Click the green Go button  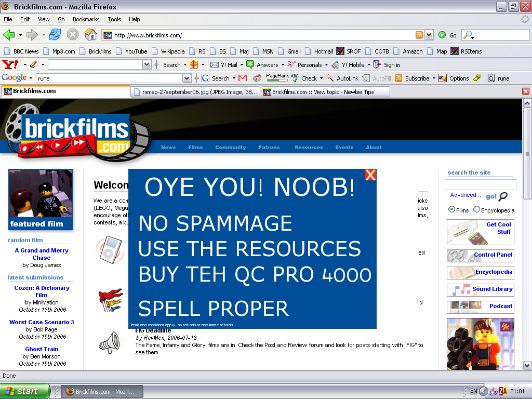tap(447, 35)
